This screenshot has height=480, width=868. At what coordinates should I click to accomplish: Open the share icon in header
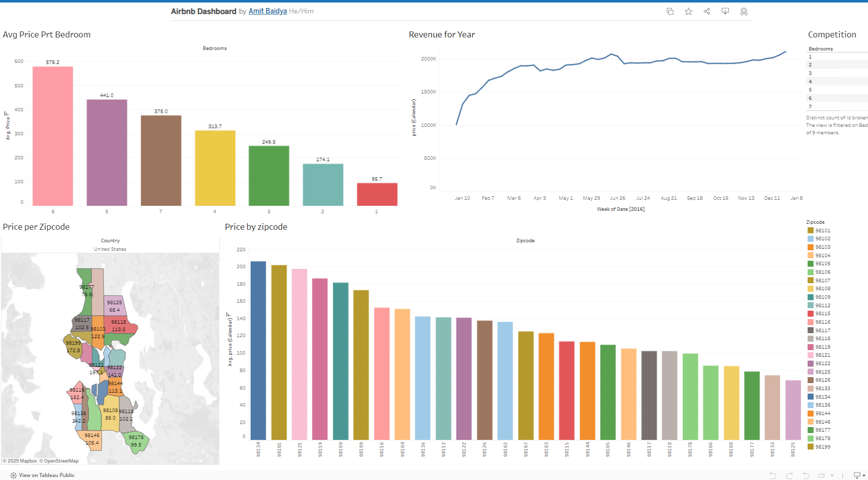[x=707, y=11]
